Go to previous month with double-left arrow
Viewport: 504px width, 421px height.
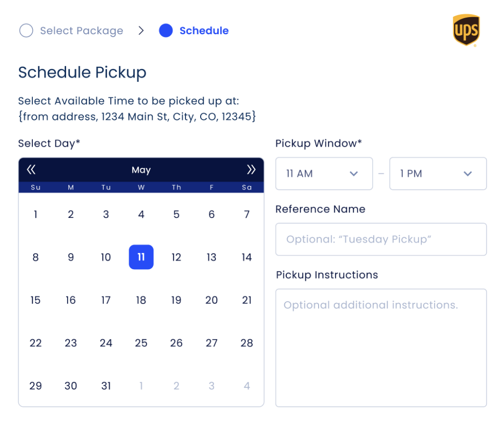pos(31,169)
